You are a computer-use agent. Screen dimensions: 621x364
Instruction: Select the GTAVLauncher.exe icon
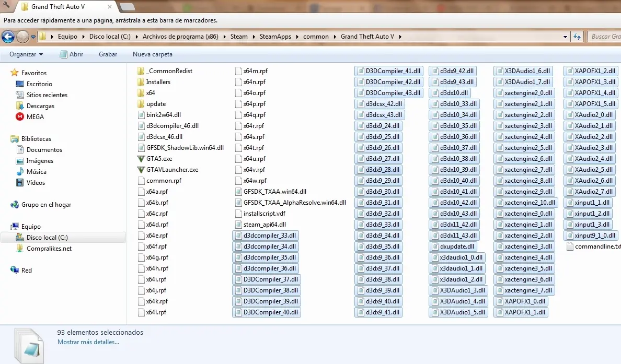coord(141,170)
